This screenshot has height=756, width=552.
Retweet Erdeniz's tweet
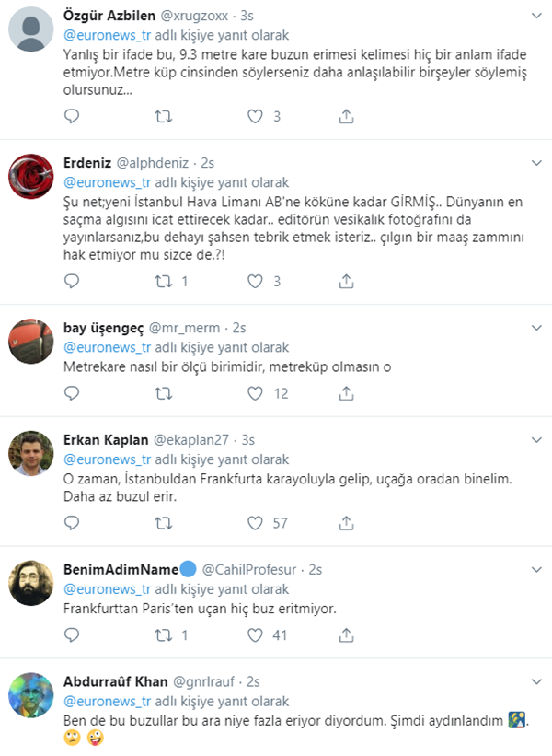(x=164, y=281)
